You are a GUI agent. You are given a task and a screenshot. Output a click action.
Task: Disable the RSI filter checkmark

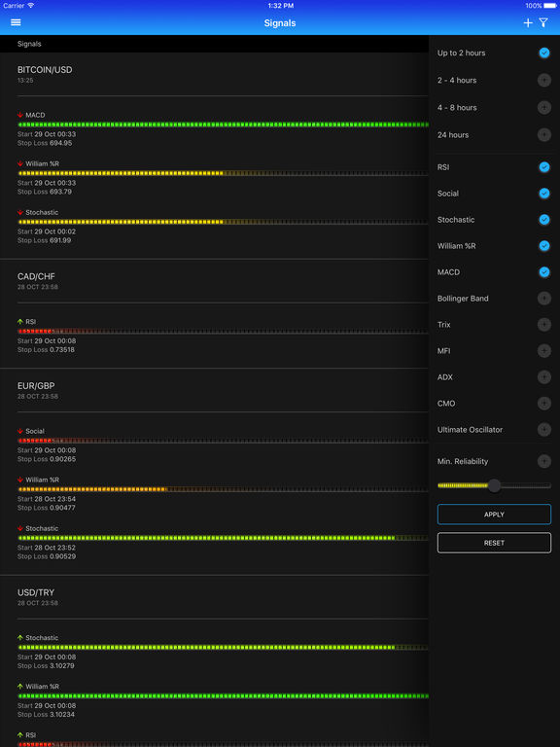coord(544,167)
